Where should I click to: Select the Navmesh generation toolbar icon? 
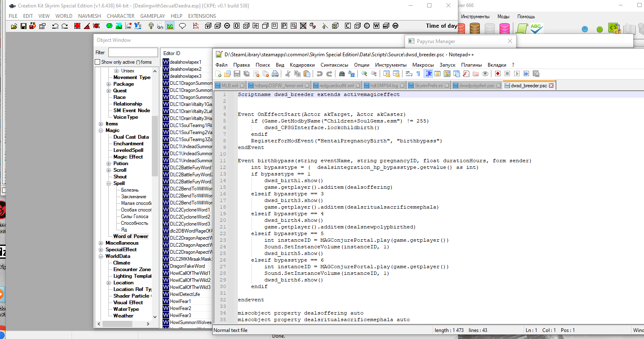(194, 26)
